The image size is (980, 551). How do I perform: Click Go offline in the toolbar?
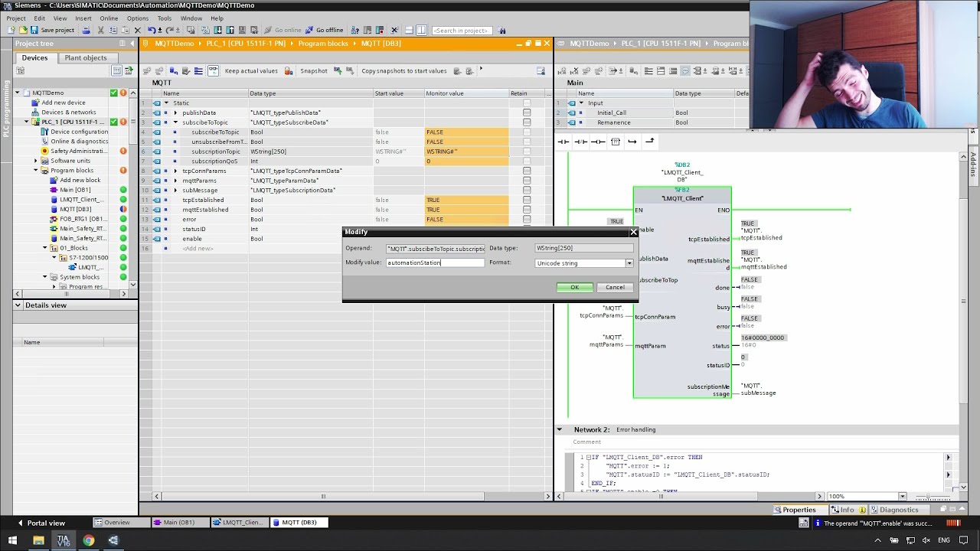tap(325, 30)
